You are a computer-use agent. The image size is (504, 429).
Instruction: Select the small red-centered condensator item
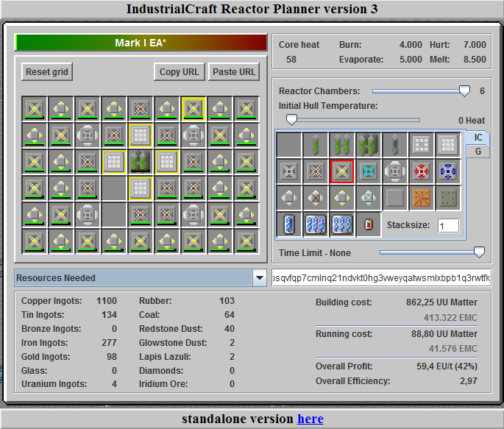[x=368, y=224]
